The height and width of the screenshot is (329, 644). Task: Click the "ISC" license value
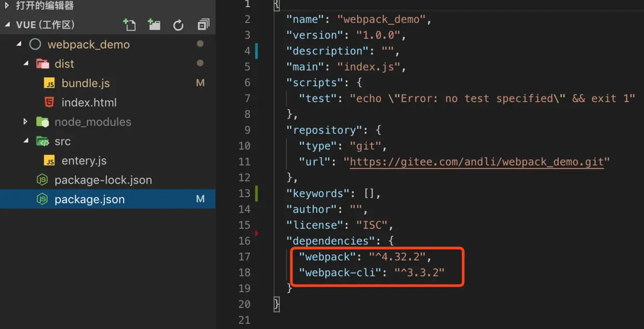pos(372,225)
